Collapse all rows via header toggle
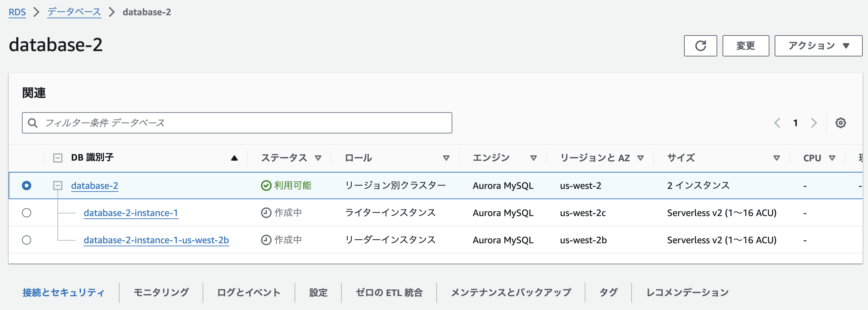This screenshot has height=310, width=868. [58, 158]
